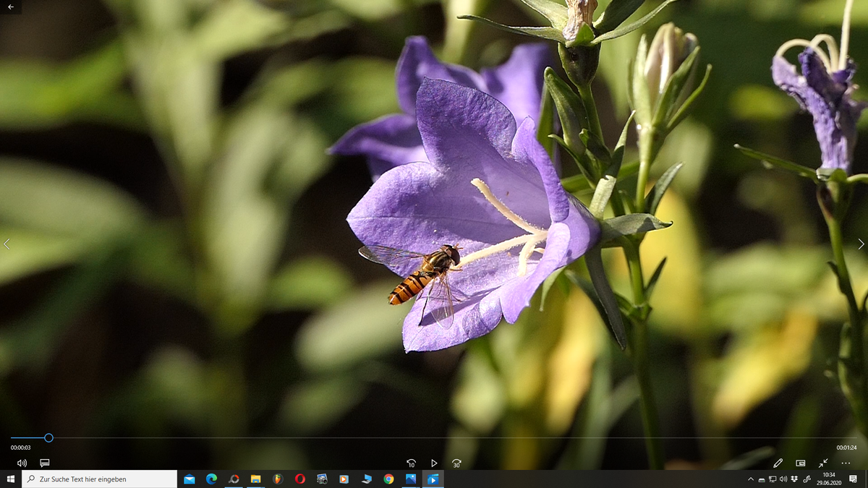Viewport: 868px width, 488px height.
Task: Open the Action Center
Action: point(853,478)
